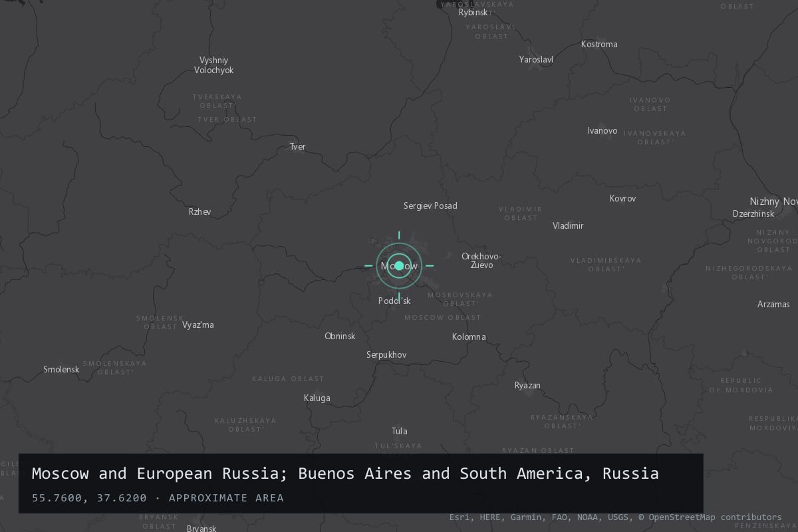Screen dimensions: 798x532
Task: Click the teal location marker on Moscow
Action: coord(399,265)
